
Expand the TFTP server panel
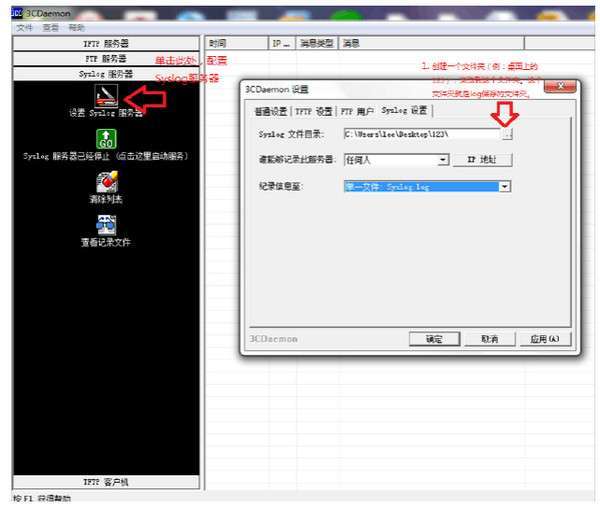coord(106,43)
